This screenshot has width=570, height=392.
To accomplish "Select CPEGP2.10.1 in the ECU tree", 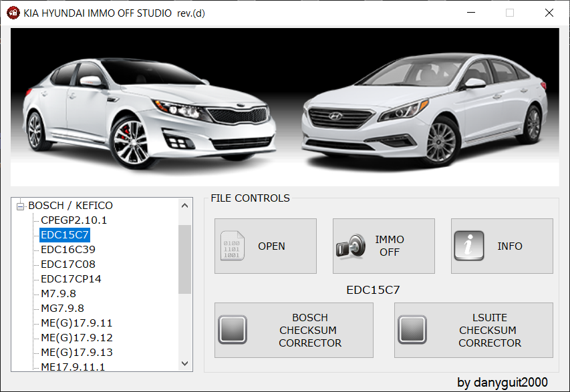I will click(74, 220).
